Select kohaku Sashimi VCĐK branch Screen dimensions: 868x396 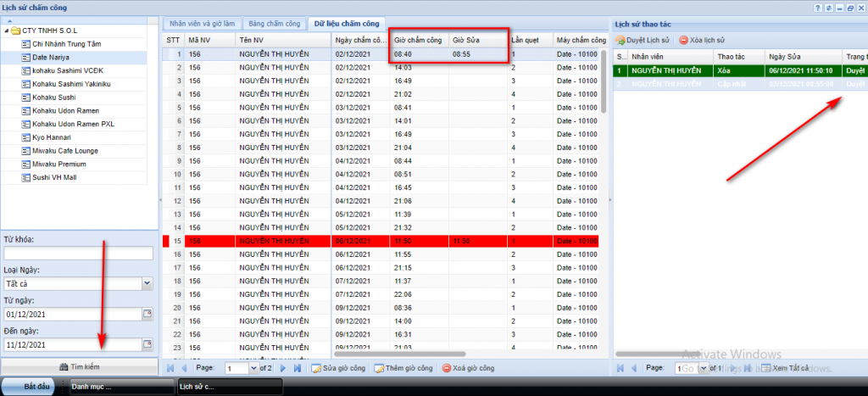click(70, 70)
